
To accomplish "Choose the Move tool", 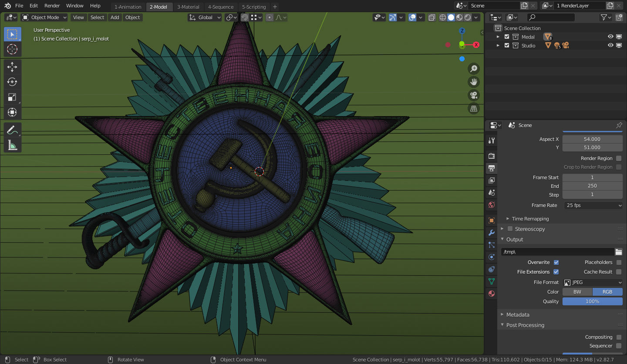I will [x=12, y=67].
